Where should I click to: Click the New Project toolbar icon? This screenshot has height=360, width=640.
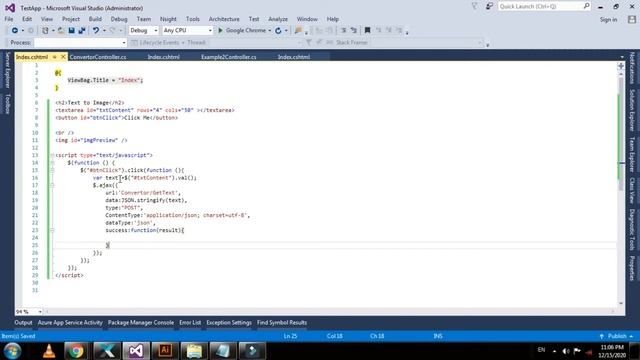pos(45,31)
